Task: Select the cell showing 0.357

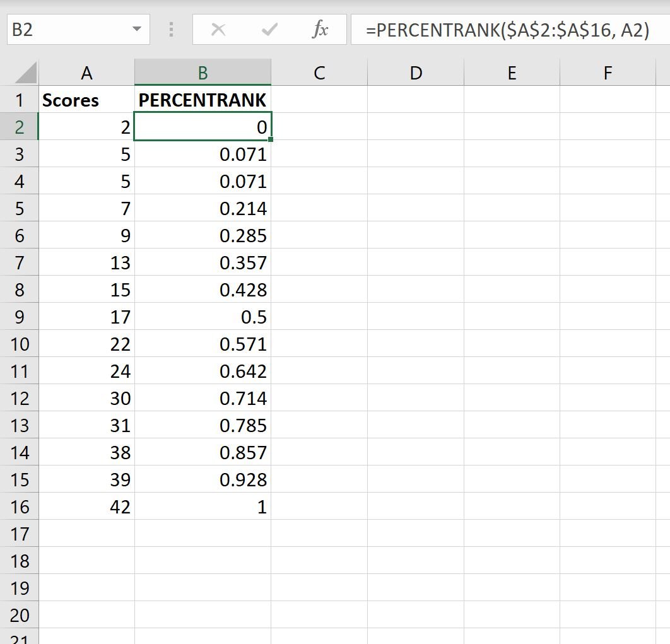Action: (x=203, y=262)
